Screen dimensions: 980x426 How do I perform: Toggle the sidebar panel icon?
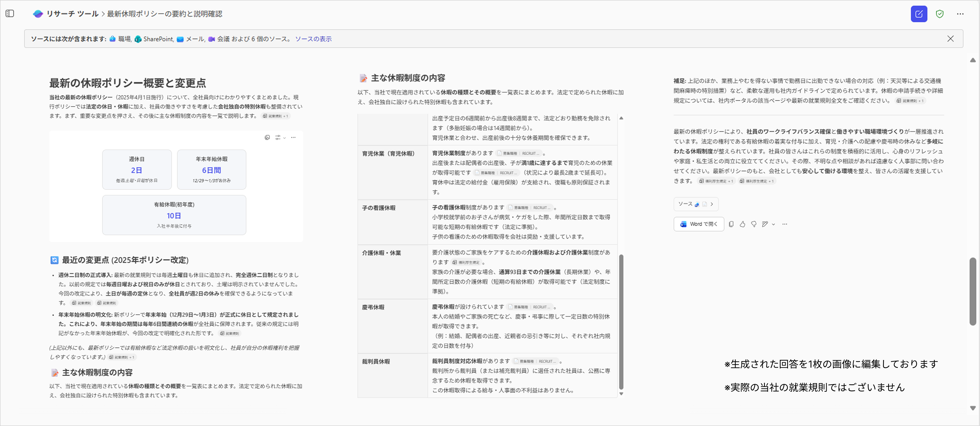tap(10, 14)
